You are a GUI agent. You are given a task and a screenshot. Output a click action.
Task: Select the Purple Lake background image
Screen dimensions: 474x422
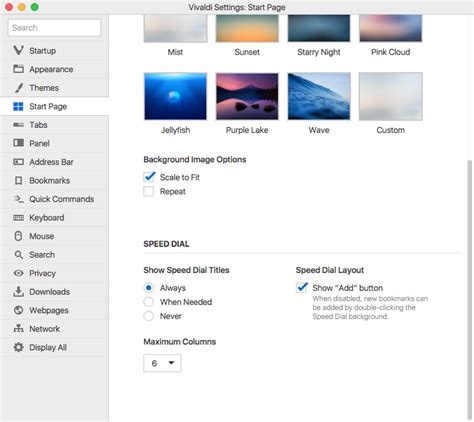[247, 96]
